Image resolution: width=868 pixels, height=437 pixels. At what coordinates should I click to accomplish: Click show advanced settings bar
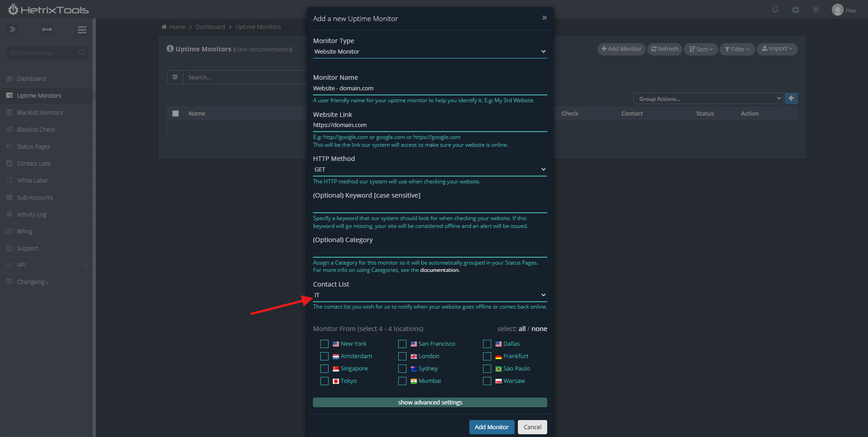pos(429,402)
